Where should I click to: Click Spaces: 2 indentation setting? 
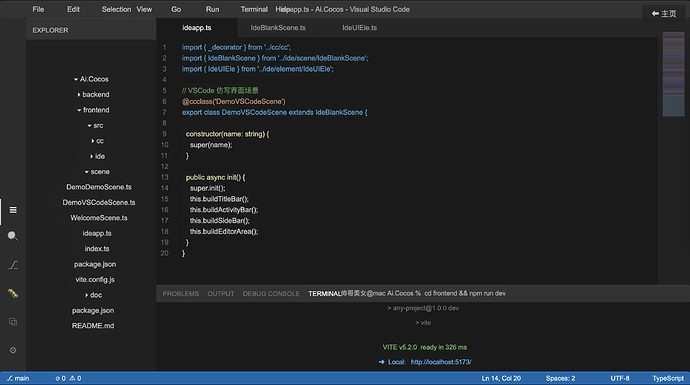(561, 378)
